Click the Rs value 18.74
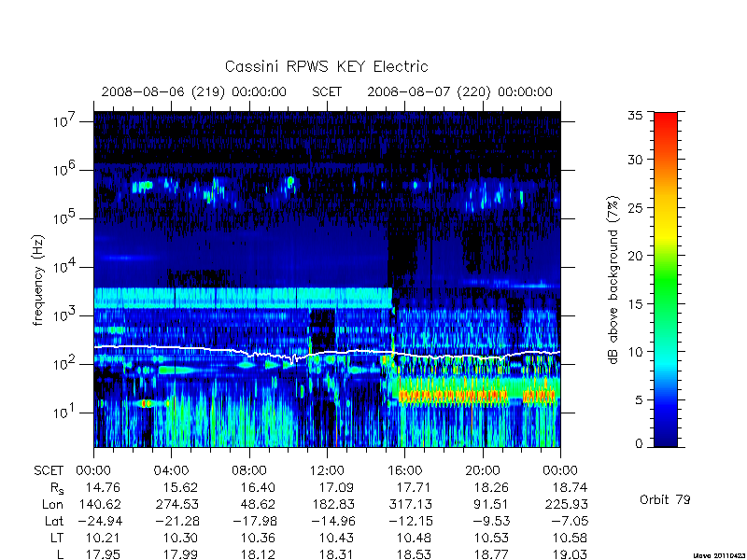The image size is (747, 560). (x=570, y=487)
